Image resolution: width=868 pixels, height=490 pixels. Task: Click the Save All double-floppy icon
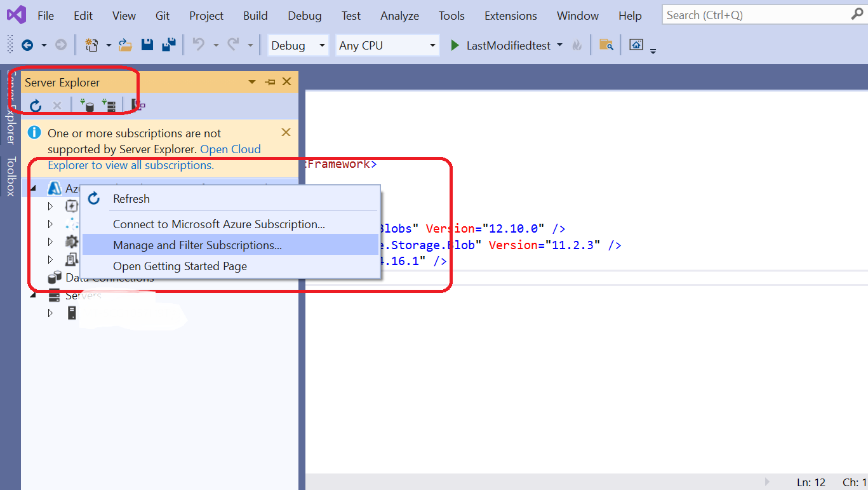(x=169, y=44)
